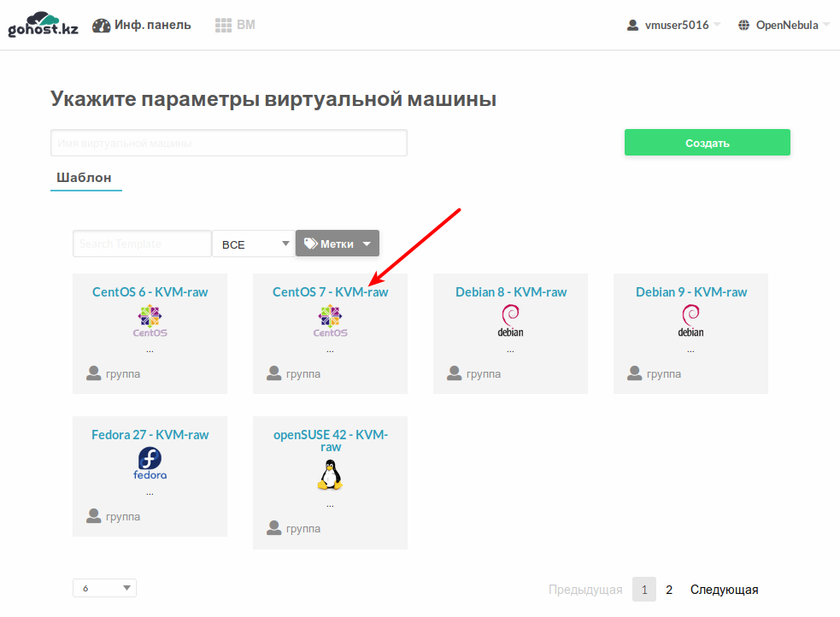Click group icon in Debian 8 card
The height and width of the screenshot is (617, 840).
455,373
